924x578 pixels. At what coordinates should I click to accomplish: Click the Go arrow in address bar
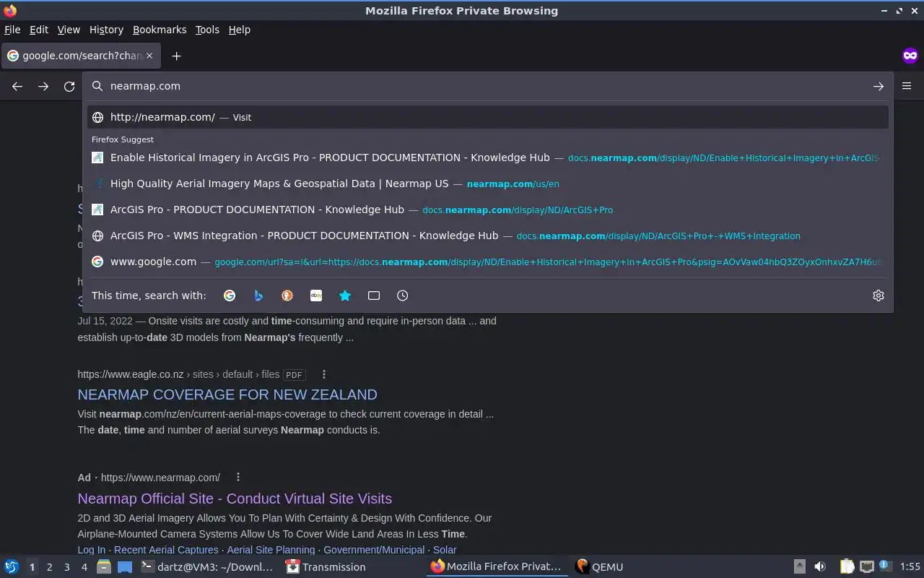coord(879,86)
